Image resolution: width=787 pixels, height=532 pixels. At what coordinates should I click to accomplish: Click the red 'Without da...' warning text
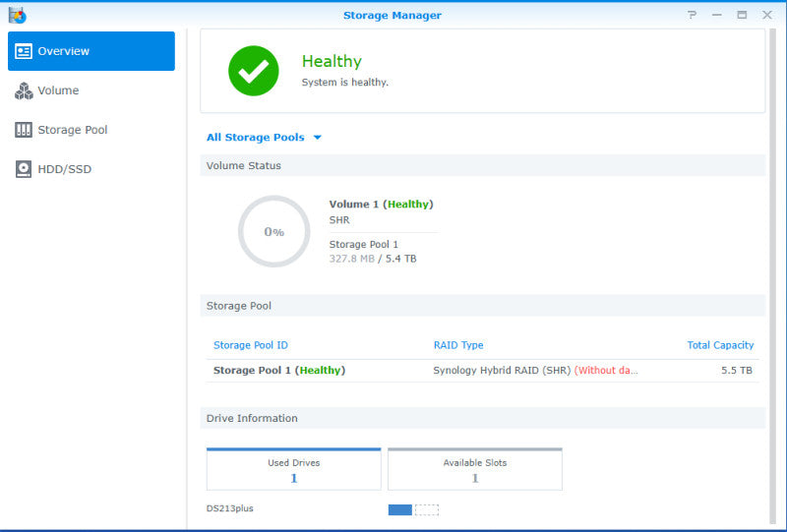(x=606, y=371)
